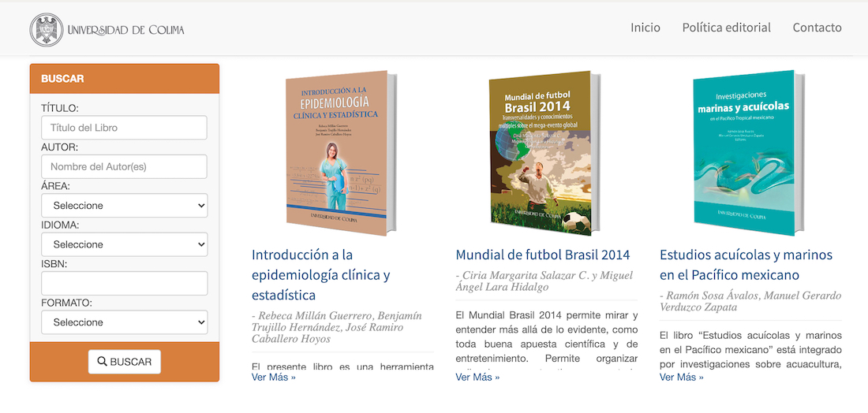Focus the ISBN input field
Viewport: 868px width, 413px height.
point(124,283)
